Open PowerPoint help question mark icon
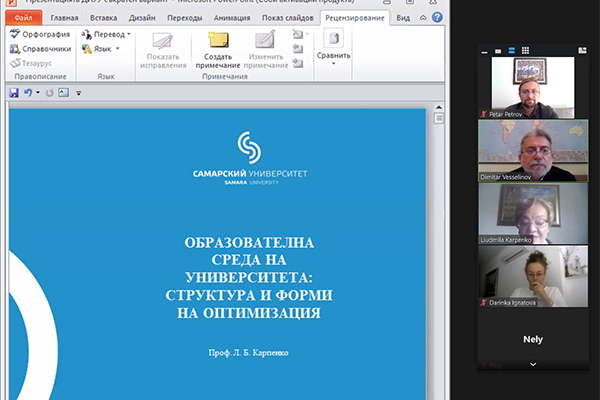 (x=437, y=17)
